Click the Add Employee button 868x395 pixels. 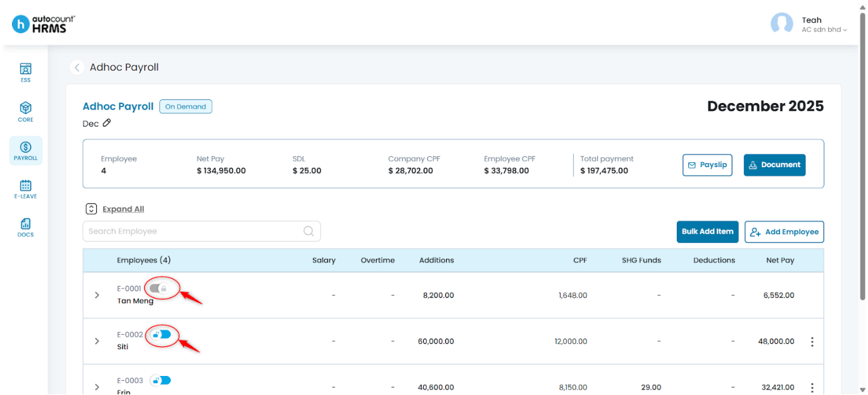784,232
